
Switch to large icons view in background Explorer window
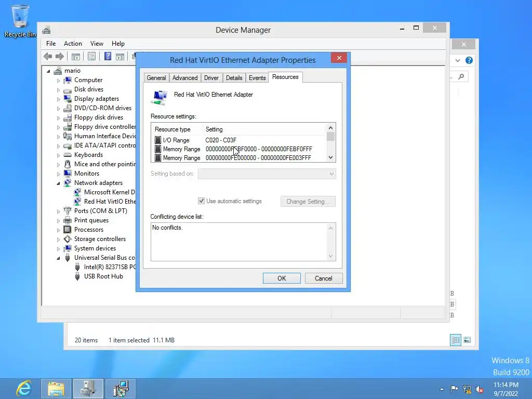pos(467,340)
